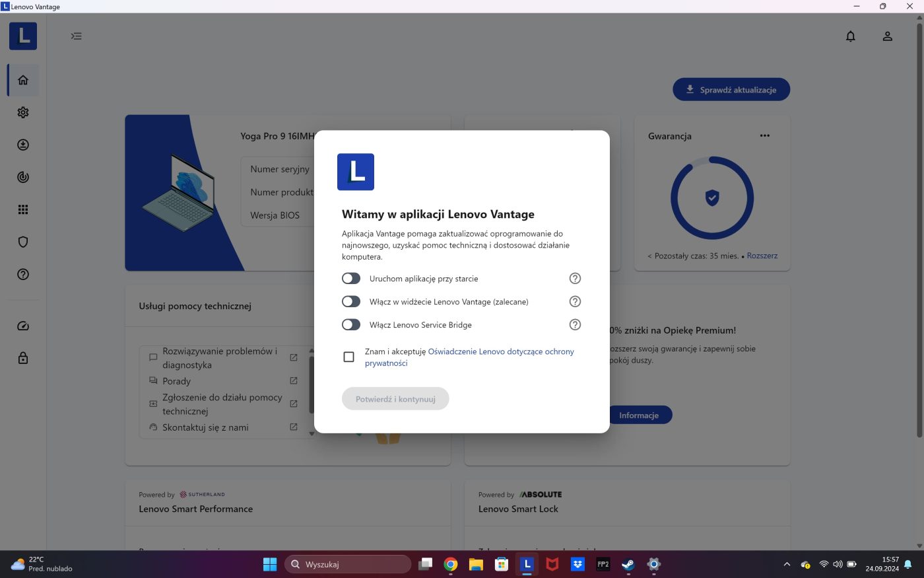
Task: Open device settings gear in the sidebar
Action: 23,112
